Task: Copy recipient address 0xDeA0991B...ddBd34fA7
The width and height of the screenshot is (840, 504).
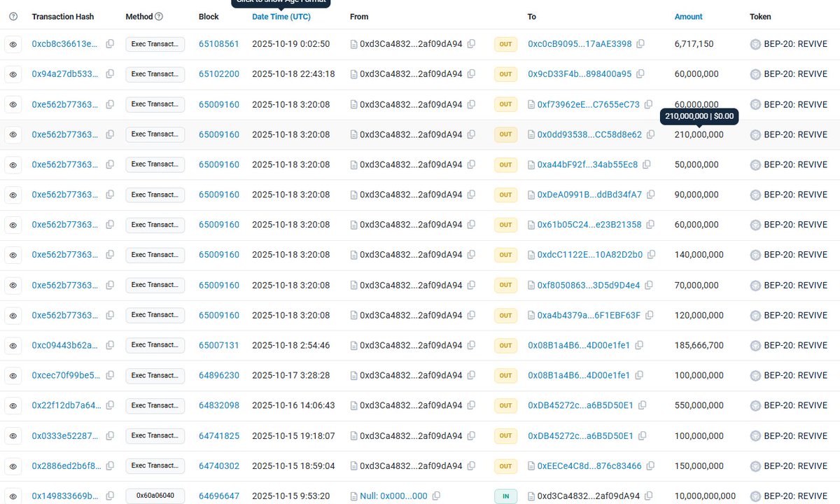Action: (x=650, y=195)
